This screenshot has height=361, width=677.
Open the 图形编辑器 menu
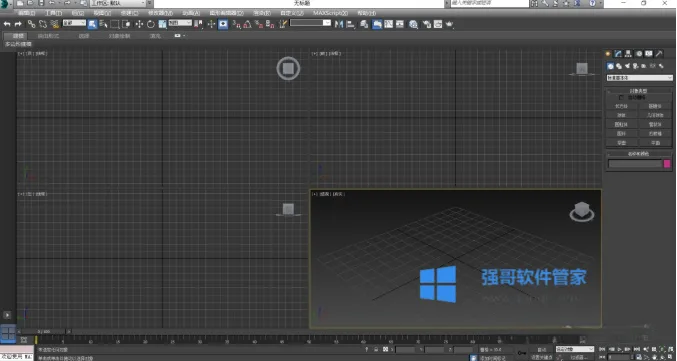pos(226,13)
